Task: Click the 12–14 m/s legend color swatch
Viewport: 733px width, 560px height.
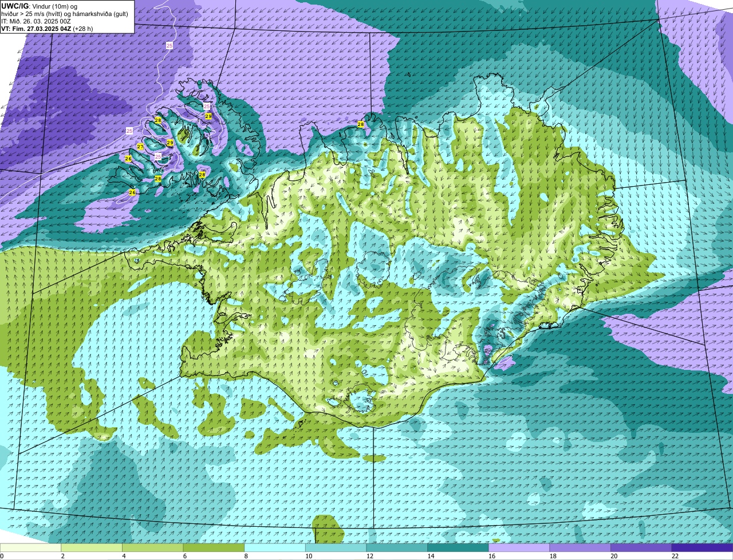Action: (397, 547)
